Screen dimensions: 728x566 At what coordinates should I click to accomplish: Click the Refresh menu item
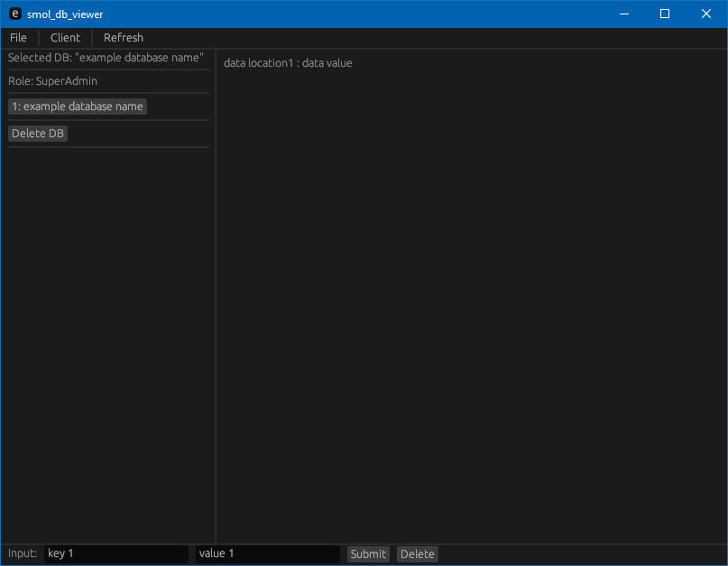123,38
